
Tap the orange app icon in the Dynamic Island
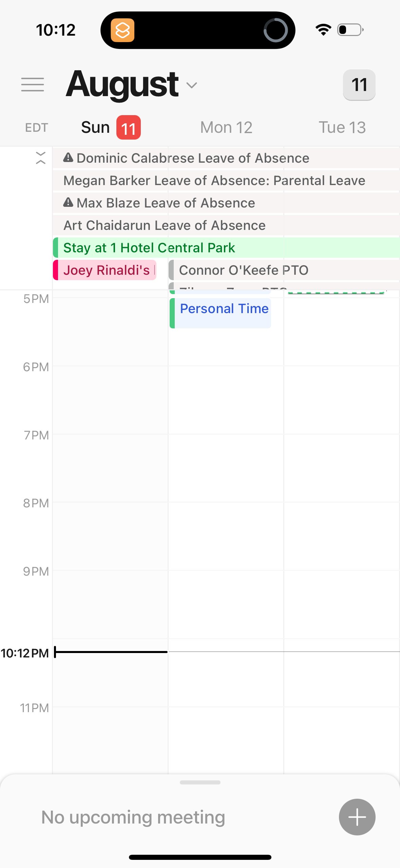coord(123,30)
